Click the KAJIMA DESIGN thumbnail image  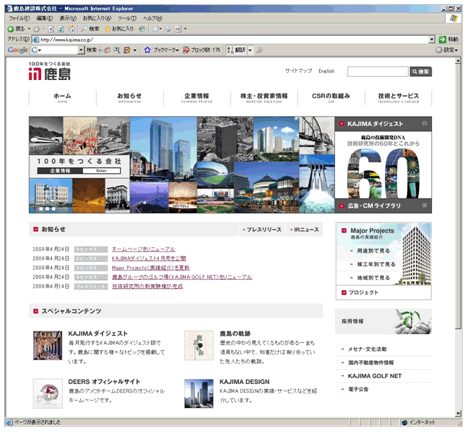pyautogui.click(x=199, y=393)
